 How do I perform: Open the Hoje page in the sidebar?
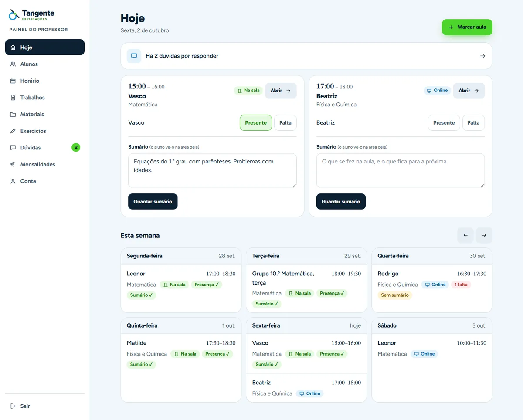tap(45, 47)
